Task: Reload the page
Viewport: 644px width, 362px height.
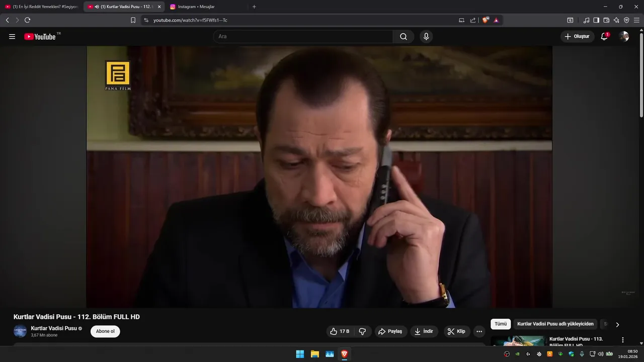Action: click(27, 20)
